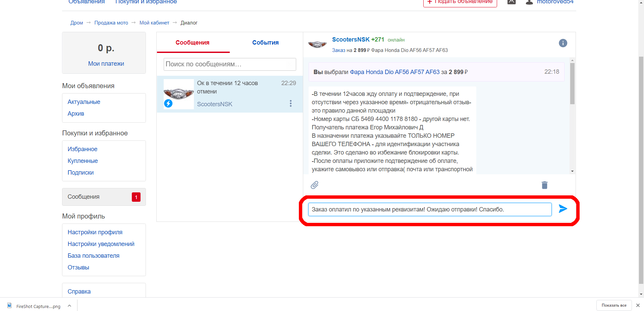Click Показать все downloads button
This screenshot has width=644, height=311.
coord(614,305)
